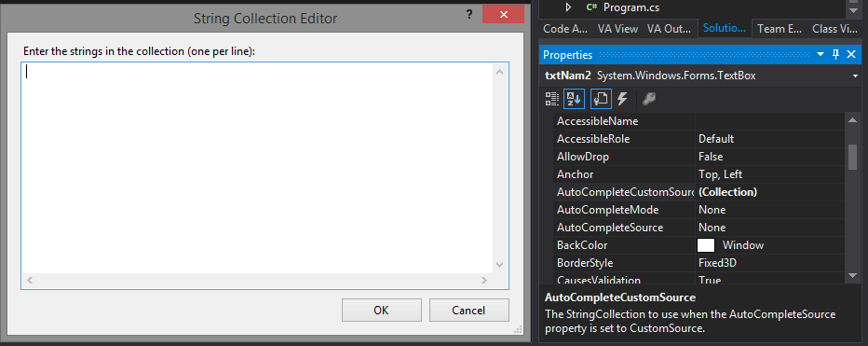Click the AccessibleRole 'Default' value
The width and height of the screenshot is (868, 346).
point(716,139)
